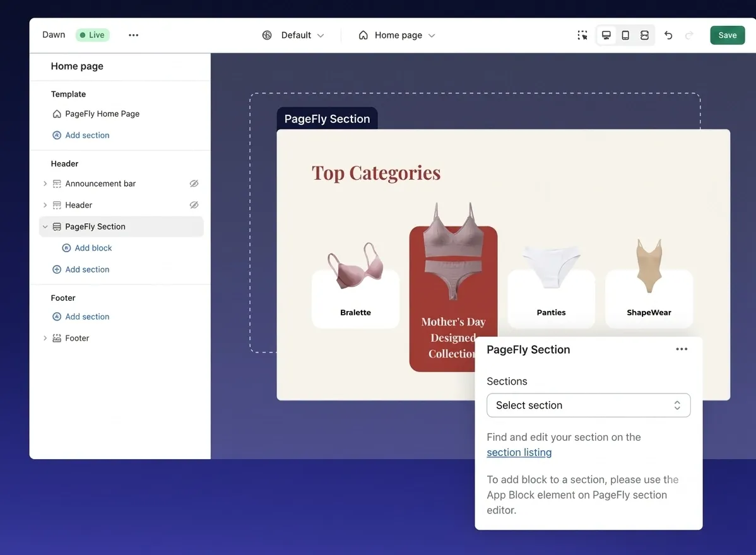This screenshot has width=756, height=555.
Task: Expand the Footer tree item
Action: [45, 338]
